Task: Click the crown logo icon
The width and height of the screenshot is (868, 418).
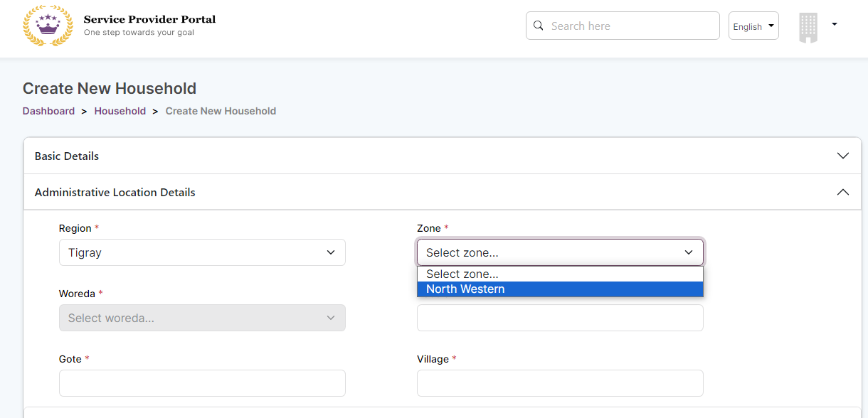Action: click(x=48, y=26)
